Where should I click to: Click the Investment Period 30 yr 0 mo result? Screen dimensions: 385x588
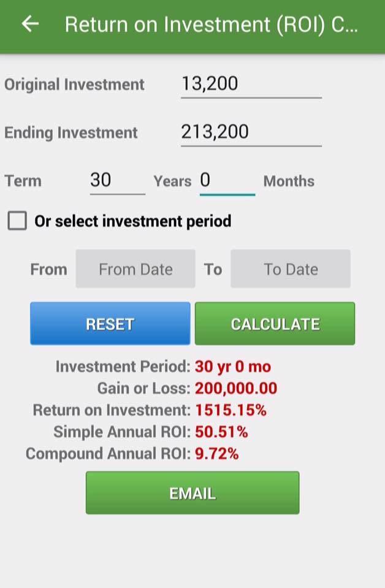click(233, 367)
